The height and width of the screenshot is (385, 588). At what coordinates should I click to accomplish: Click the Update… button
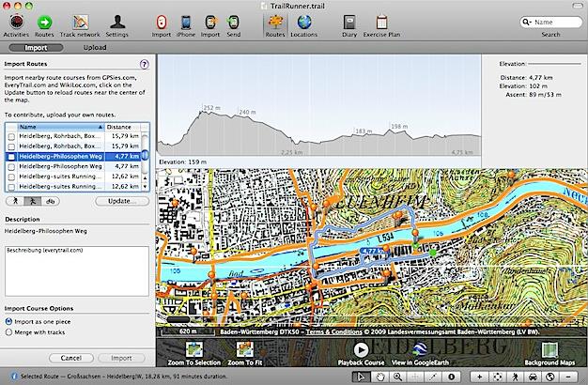122,201
